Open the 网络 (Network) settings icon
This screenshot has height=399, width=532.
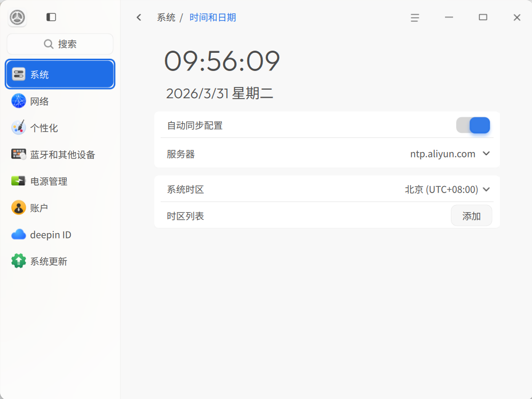[18, 101]
